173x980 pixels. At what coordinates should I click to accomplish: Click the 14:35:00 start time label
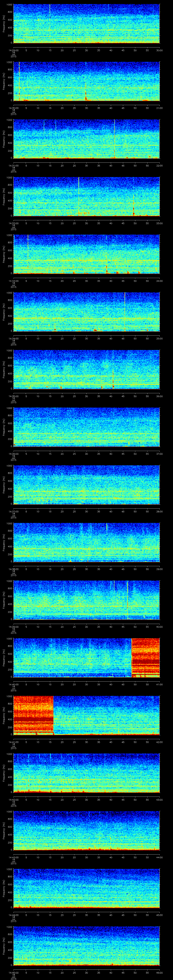pyautogui.click(x=13, y=396)
